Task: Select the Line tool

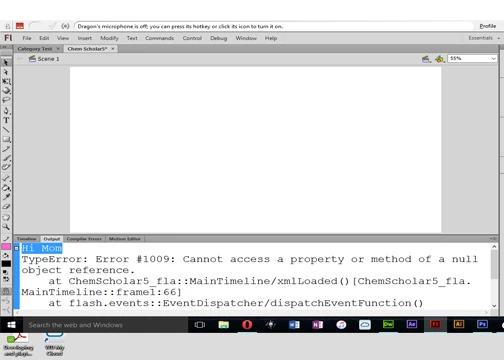Action: 6,130
